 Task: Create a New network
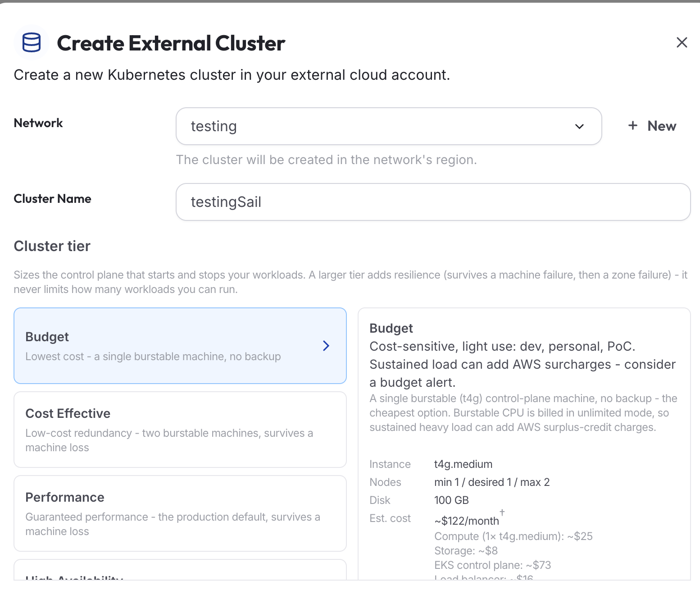pyautogui.click(x=652, y=126)
